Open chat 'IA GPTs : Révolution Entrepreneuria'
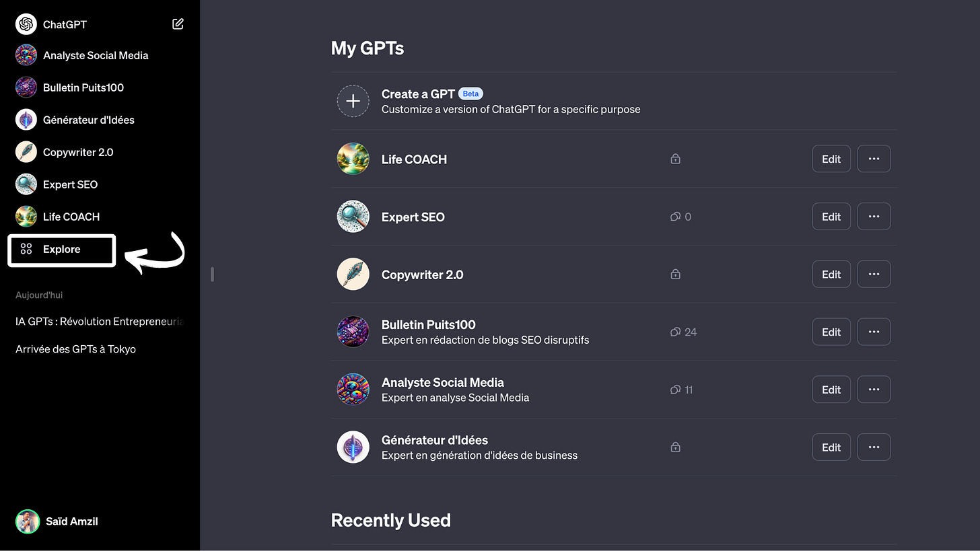The image size is (980, 551). tap(100, 322)
